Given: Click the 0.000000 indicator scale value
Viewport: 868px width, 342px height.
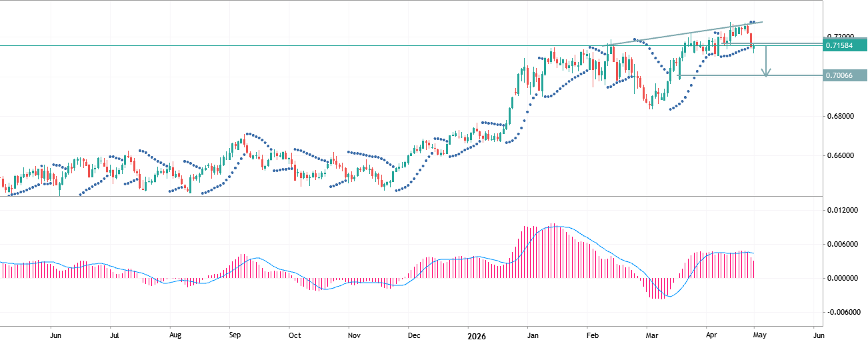Looking at the screenshot, I should [x=841, y=278].
